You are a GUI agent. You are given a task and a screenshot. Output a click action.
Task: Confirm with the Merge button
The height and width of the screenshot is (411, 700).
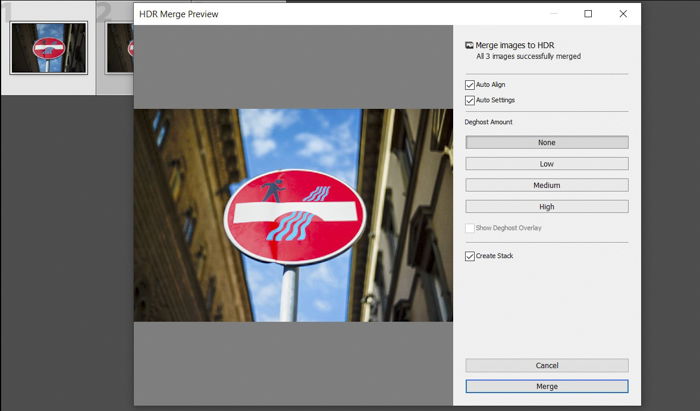[547, 386]
